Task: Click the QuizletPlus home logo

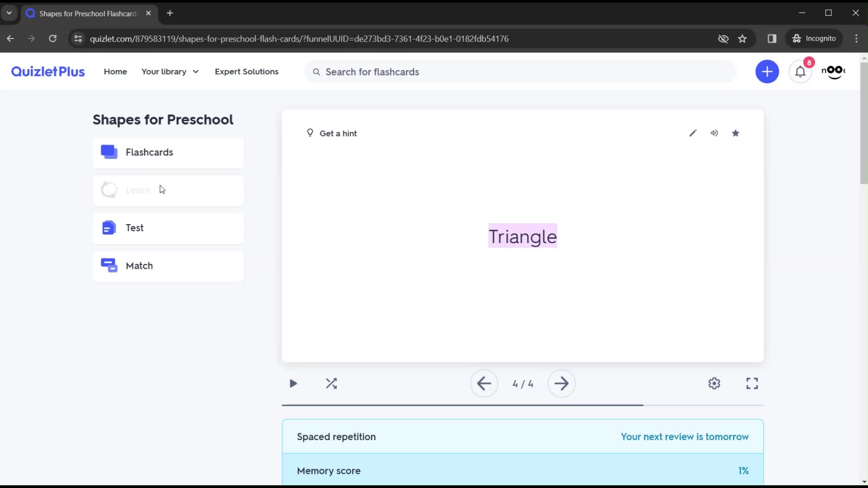Action: click(x=47, y=71)
